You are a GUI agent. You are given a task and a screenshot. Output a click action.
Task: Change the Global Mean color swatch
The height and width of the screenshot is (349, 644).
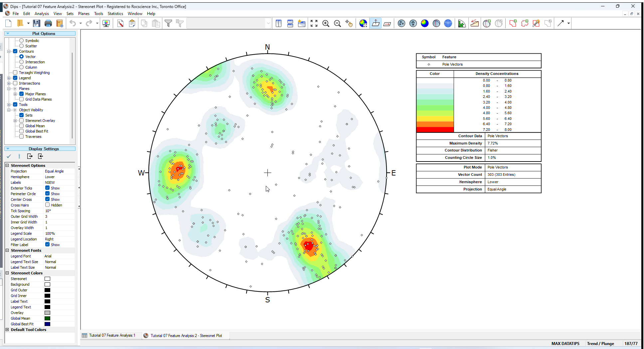[x=47, y=318]
